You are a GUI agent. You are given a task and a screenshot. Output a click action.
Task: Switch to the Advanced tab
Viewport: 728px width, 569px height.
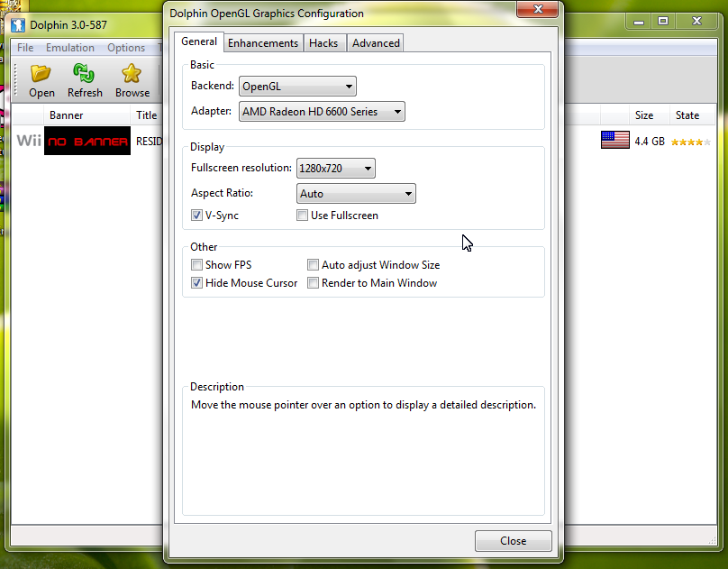click(x=376, y=43)
